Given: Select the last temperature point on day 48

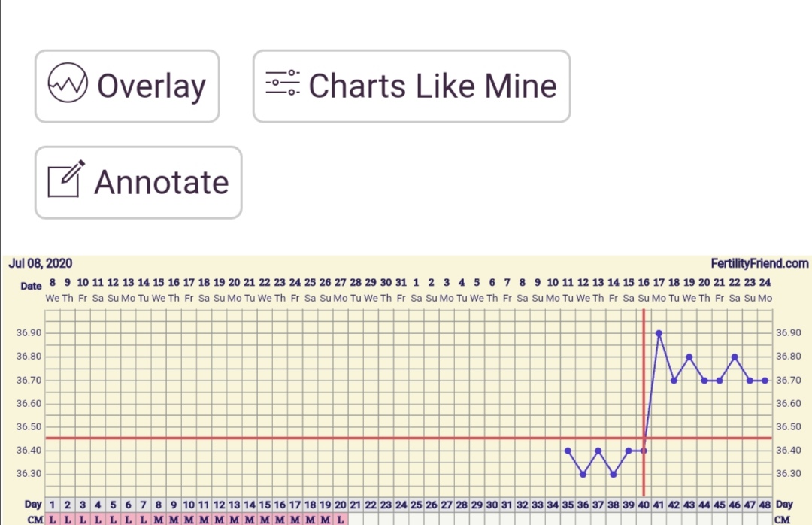Looking at the screenshot, I should (765, 381).
